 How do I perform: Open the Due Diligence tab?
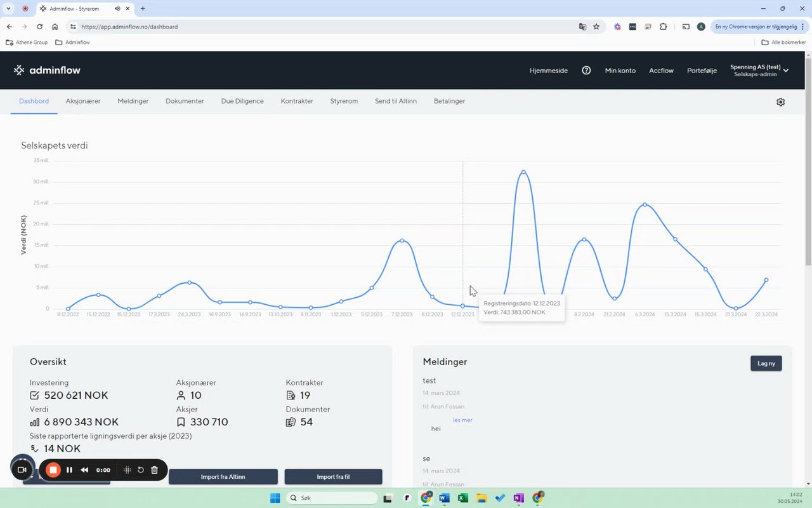[x=242, y=101]
